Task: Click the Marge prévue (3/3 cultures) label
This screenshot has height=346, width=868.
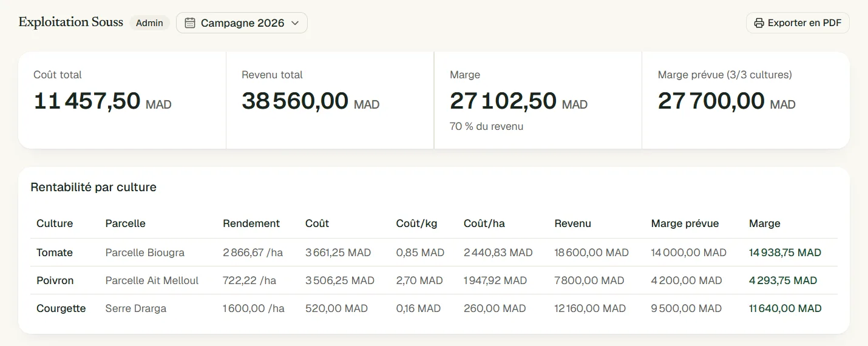Action: [x=725, y=75]
